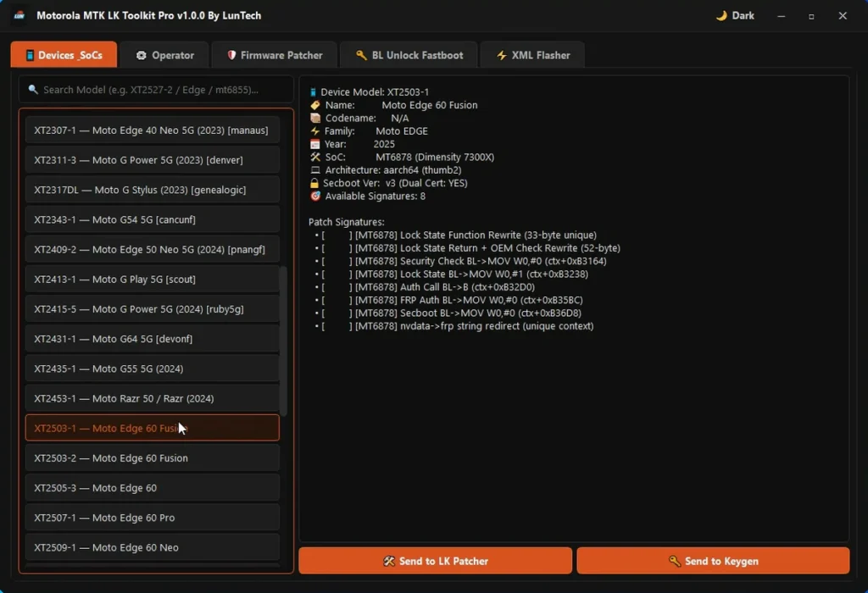Image resolution: width=868 pixels, height=593 pixels.
Task: Click the app logo in title bar
Action: (20, 15)
